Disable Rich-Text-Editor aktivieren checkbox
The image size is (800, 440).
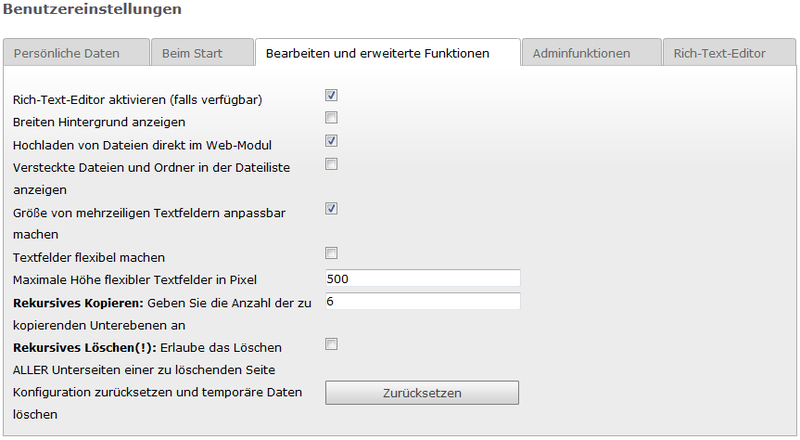pyautogui.click(x=331, y=95)
